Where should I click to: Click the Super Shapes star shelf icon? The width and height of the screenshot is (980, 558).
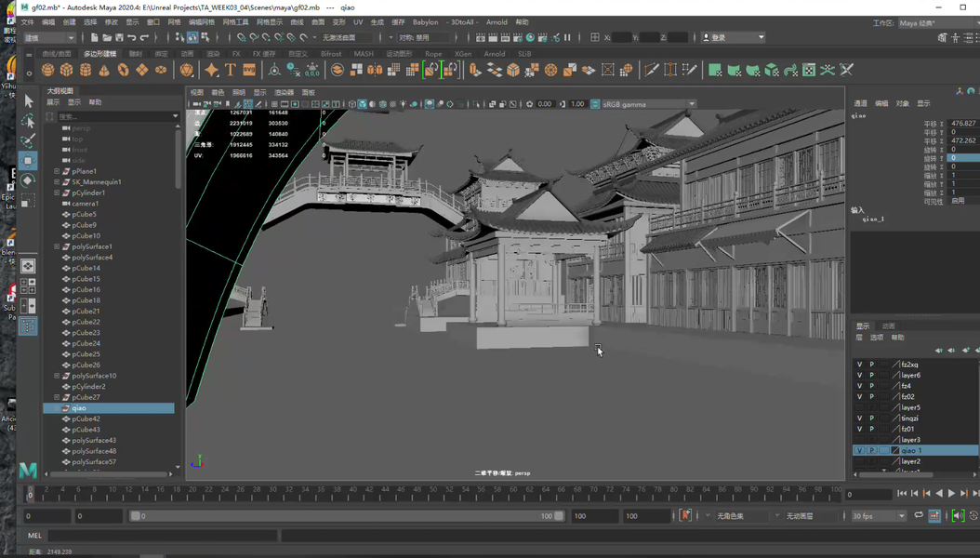coord(211,70)
